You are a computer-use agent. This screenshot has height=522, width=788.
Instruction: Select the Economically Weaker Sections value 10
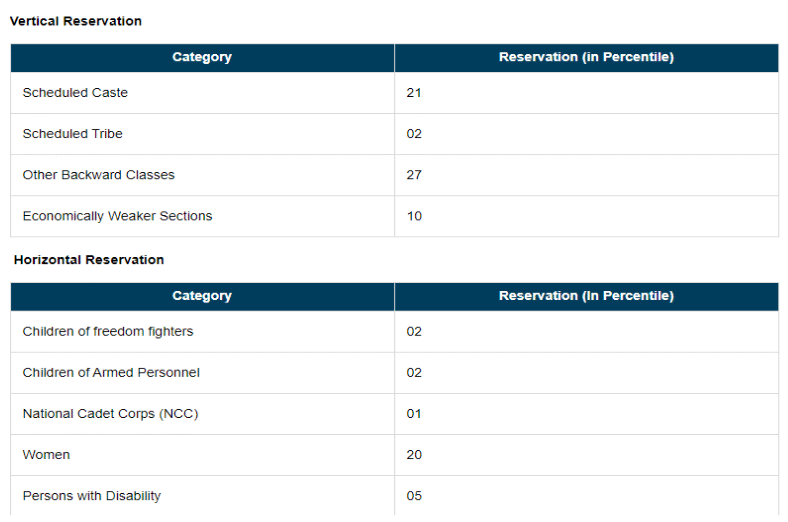point(414,216)
